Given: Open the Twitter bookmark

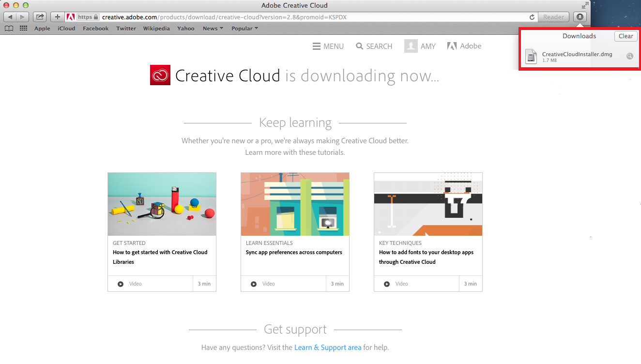Looking at the screenshot, I should click(126, 29).
